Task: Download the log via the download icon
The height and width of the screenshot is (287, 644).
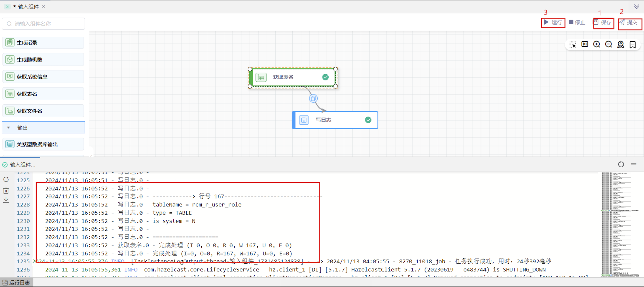Action: tap(6, 200)
